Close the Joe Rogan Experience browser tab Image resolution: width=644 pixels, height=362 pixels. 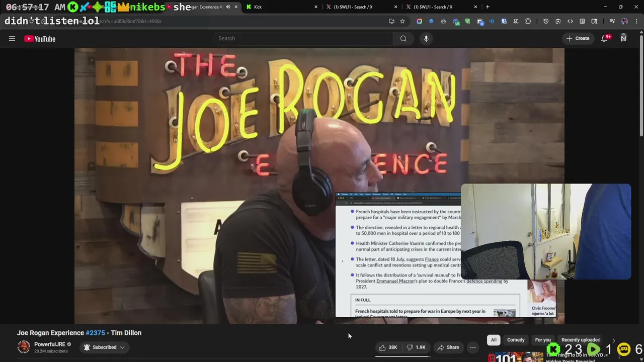point(236,7)
